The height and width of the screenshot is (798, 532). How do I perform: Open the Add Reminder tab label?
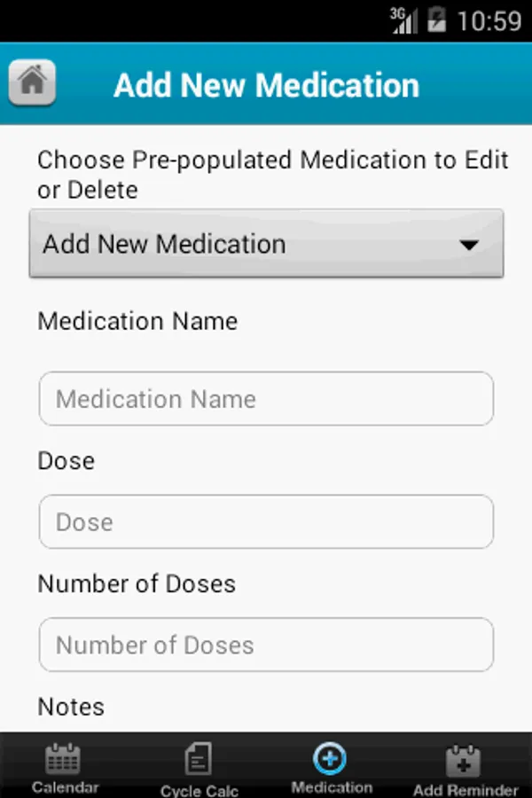pyautogui.click(x=465, y=790)
